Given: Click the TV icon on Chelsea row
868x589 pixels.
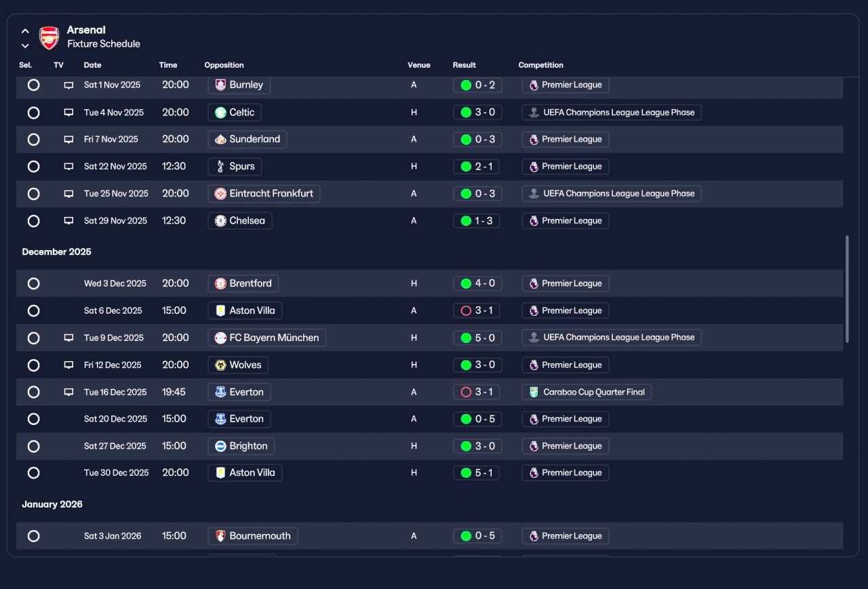Looking at the screenshot, I should point(68,221).
